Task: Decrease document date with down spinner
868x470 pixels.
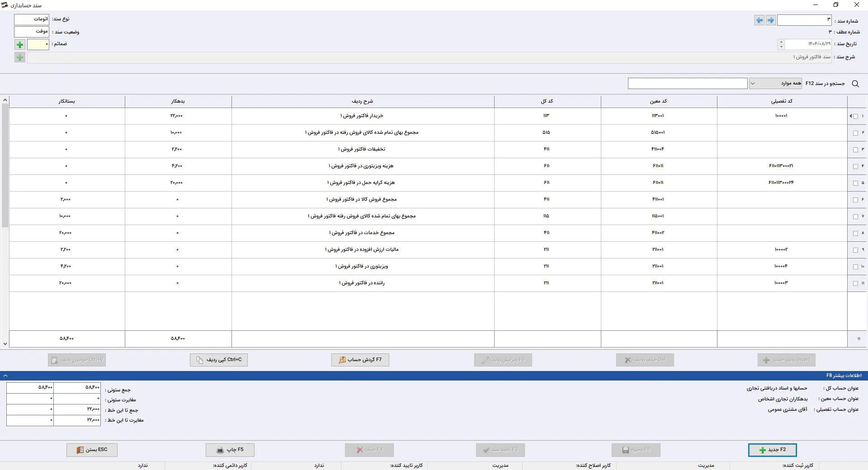Action: (x=781, y=47)
